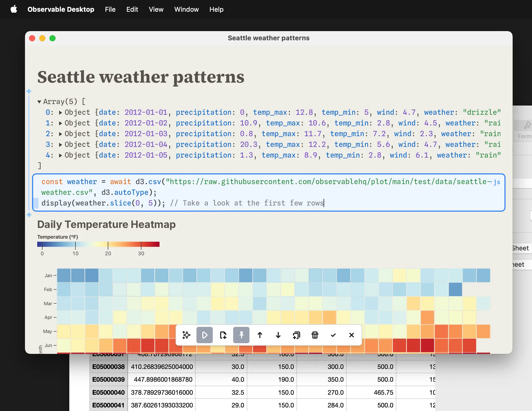The height and width of the screenshot is (411, 532).
Task: Run the cell with play button
Action: click(x=205, y=335)
